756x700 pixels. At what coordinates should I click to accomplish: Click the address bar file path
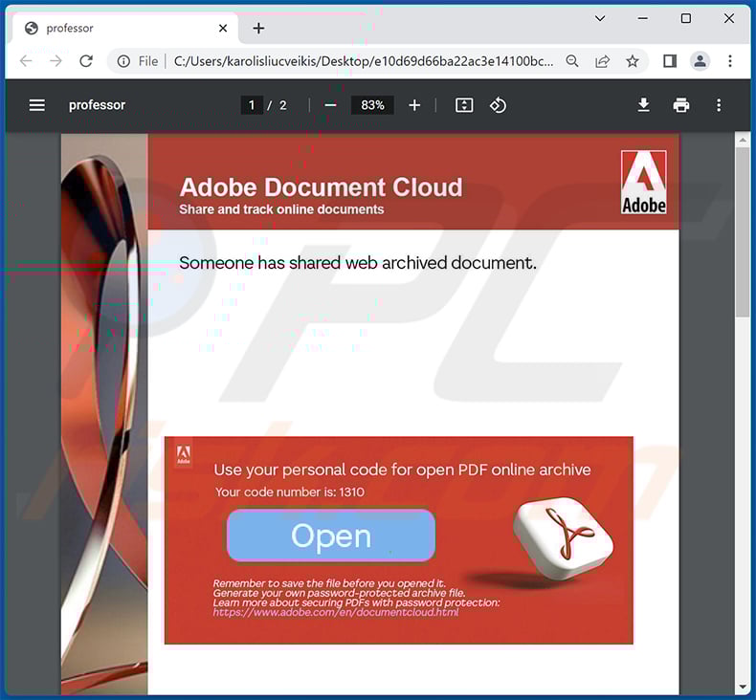coord(364,61)
